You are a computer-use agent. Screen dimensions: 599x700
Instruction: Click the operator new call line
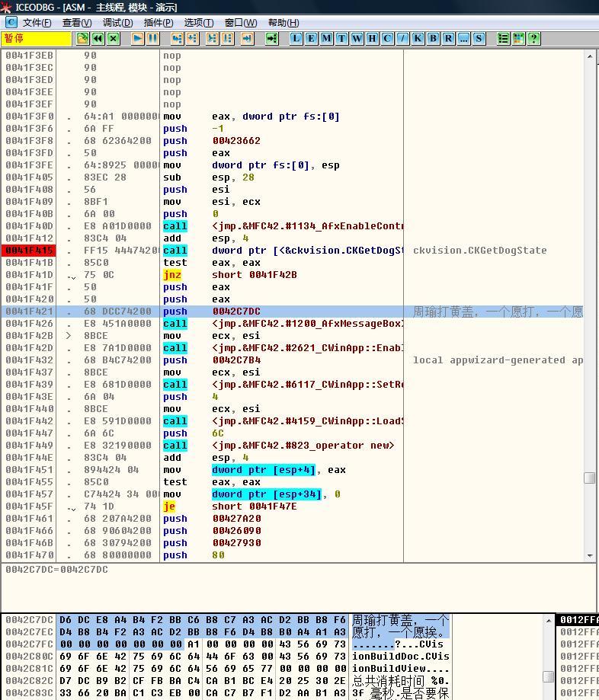click(x=279, y=446)
